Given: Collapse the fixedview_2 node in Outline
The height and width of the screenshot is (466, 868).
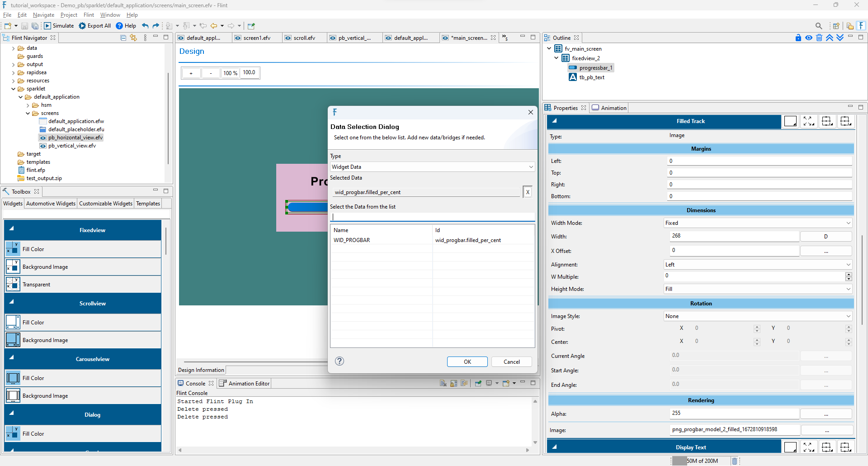Looking at the screenshot, I should coord(556,58).
